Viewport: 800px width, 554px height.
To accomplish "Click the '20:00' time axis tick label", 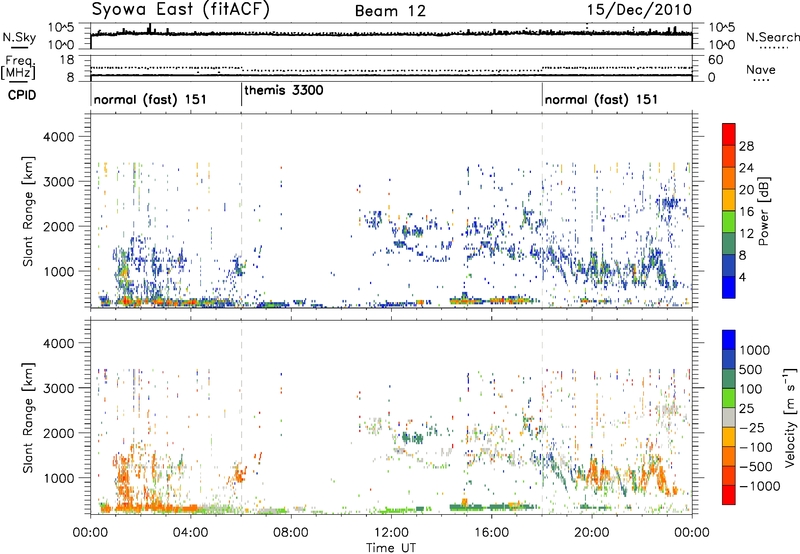I will point(591,533).
